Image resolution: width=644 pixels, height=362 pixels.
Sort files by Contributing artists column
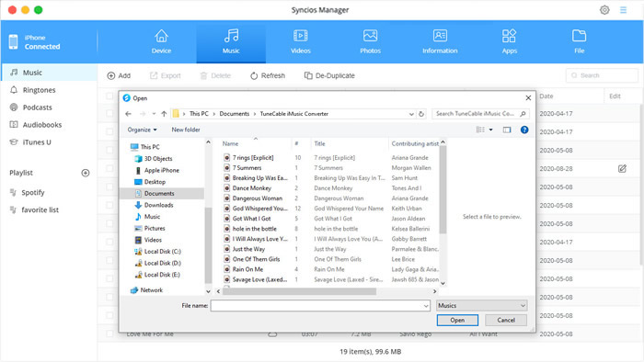coord(415,143)
